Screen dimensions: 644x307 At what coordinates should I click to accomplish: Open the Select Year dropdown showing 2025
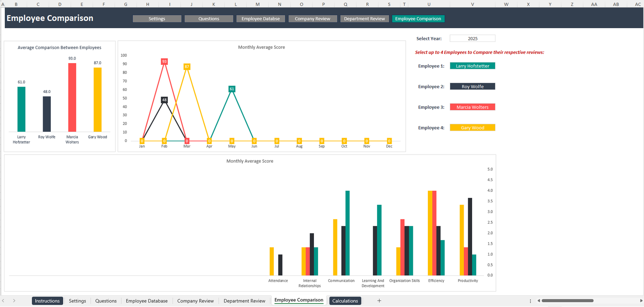point(472,39)
